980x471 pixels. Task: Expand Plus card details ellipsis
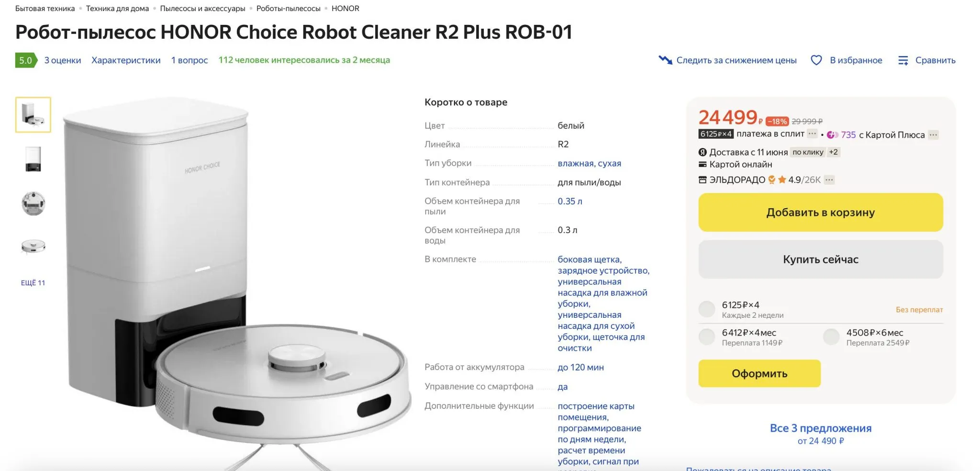coord(933,135)
